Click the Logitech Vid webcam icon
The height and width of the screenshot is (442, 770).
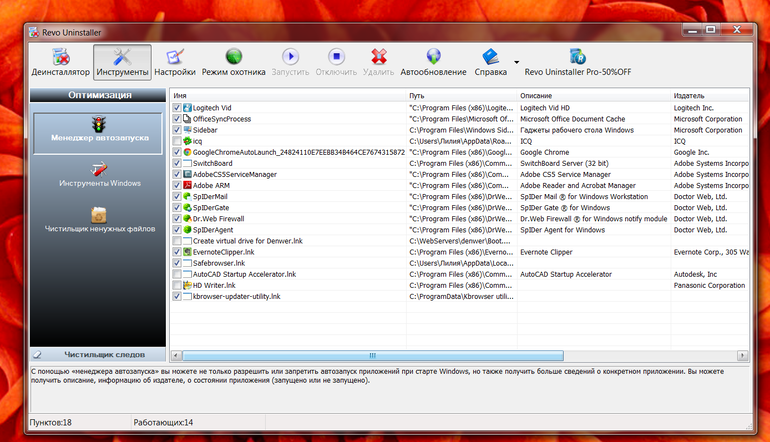coord(187,108)
